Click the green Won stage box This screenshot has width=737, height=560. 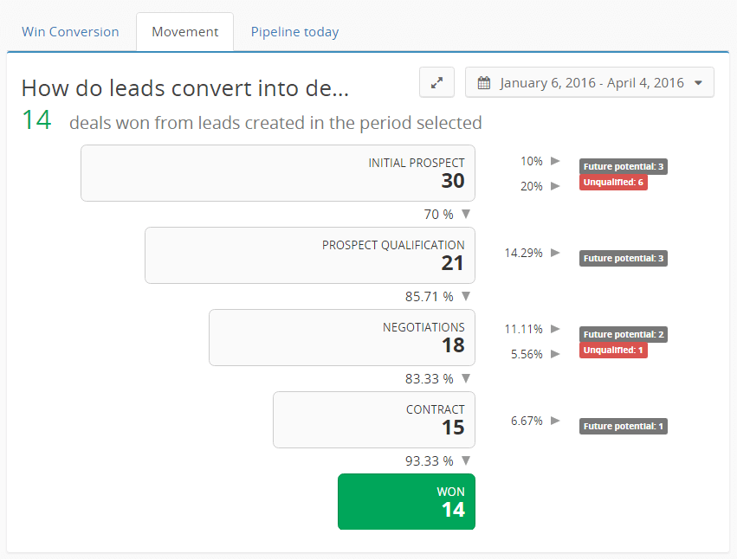406,502
